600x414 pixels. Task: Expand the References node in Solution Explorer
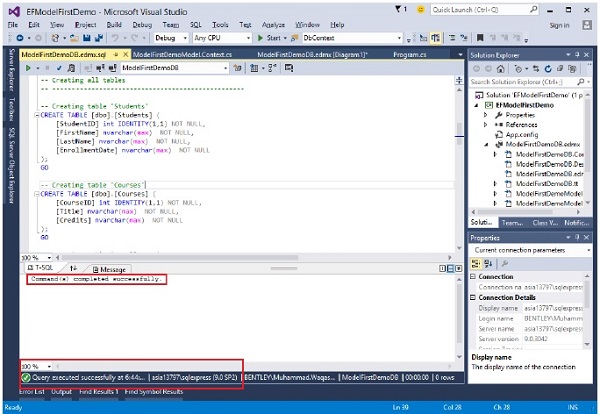point(485,123)
